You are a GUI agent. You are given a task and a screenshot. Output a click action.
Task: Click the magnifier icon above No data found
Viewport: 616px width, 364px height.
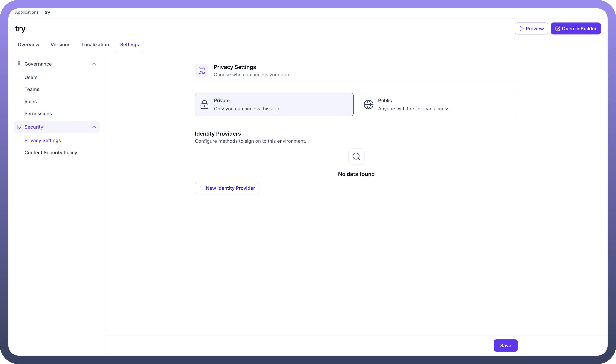tap(356, 157)
